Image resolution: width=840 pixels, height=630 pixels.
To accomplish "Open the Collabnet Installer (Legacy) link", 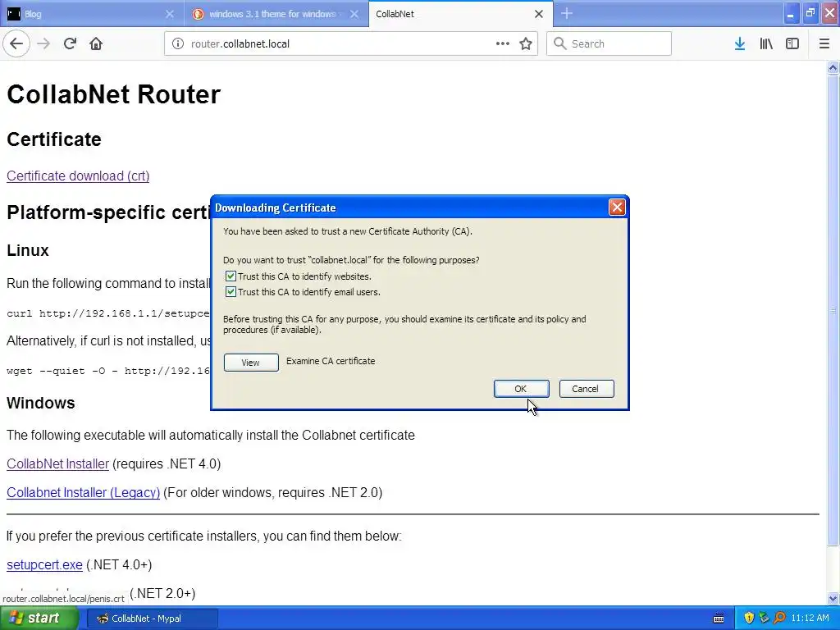I will [83, 492].
